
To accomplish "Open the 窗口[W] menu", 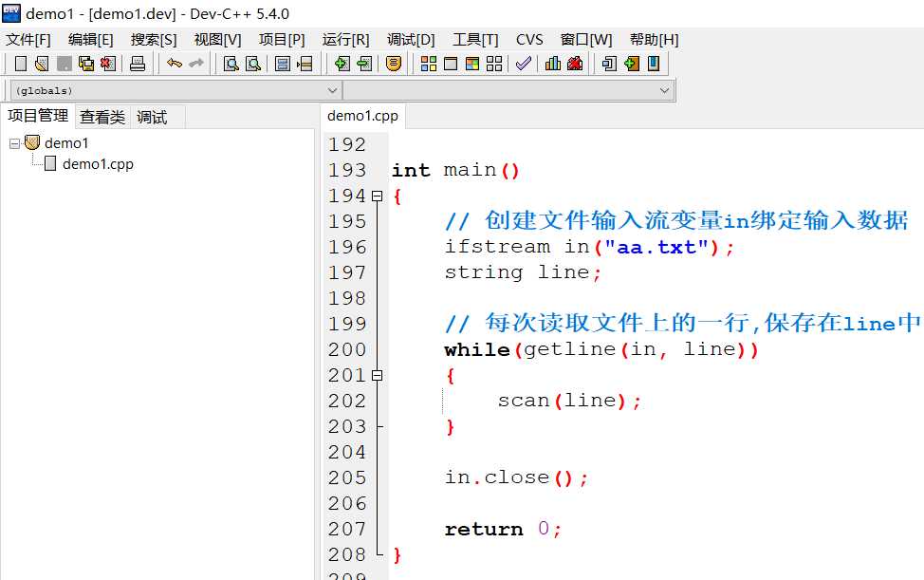I will click(x=586, y=40).
